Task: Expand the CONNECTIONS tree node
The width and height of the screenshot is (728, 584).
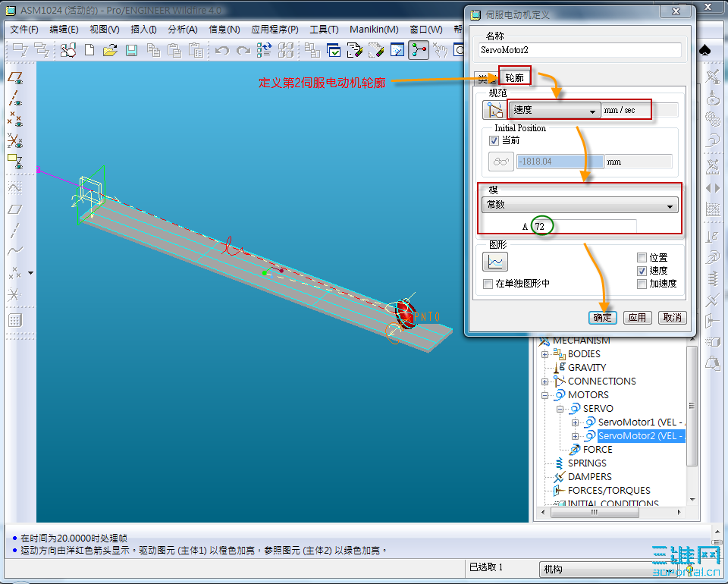Action: tap(544, 381)
